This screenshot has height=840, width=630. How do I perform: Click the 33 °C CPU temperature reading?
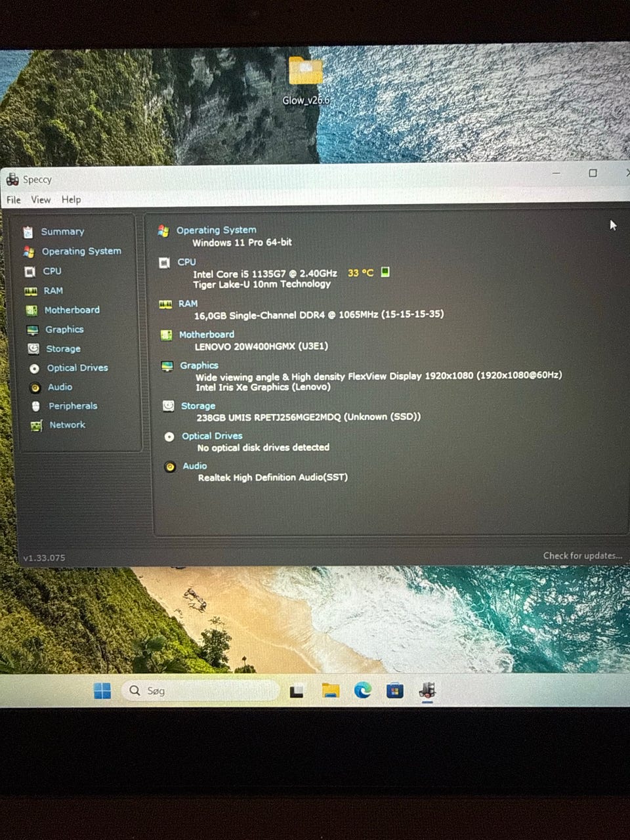(360, 273)
